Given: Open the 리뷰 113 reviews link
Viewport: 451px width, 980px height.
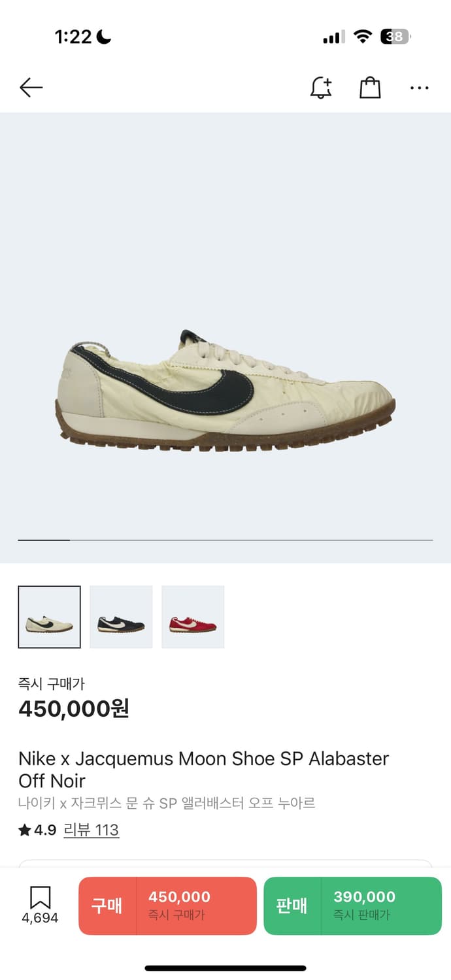Looking at the screenshot, I should click(x=91, y=830).
